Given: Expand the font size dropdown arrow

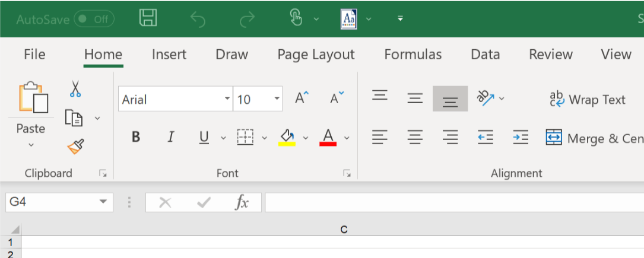Looking at the screenshot, I should pyautogui.click(x=277, y=99).
